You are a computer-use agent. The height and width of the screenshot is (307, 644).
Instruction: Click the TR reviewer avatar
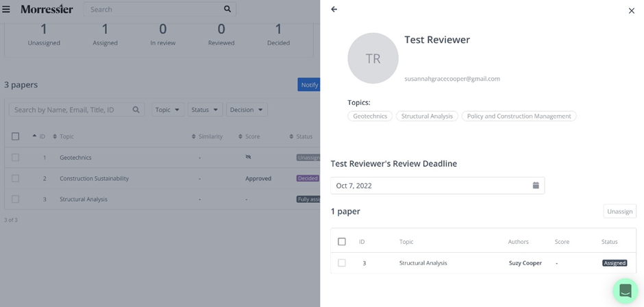(373, 58)
